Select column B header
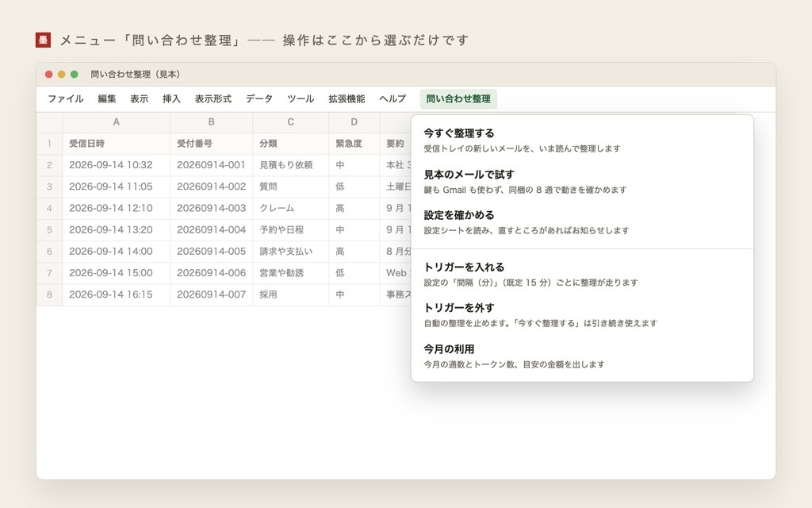The height and width of the screenshot is (508, 812). pyautogui.click(x=211, y=121)
